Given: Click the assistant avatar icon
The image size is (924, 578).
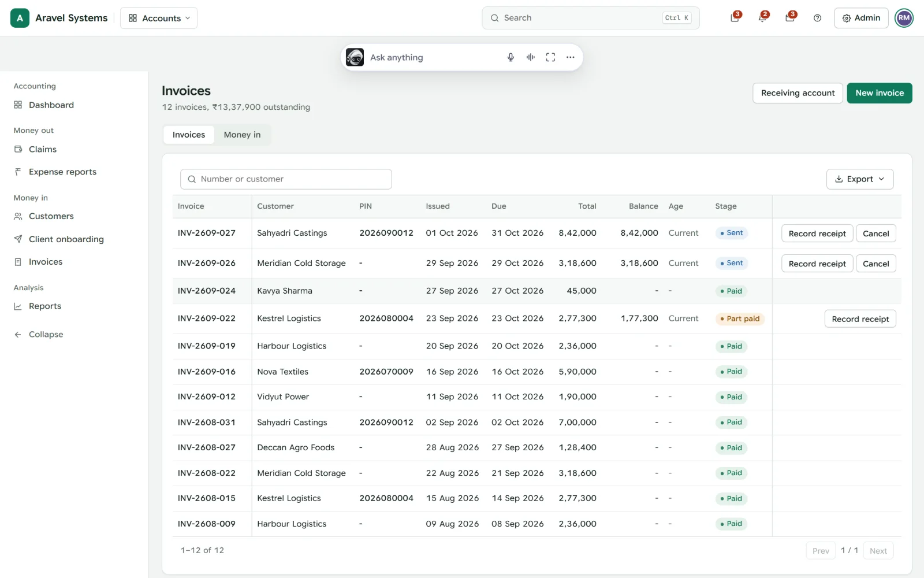Looking at the screenshot, I should pyautogui.click(x=355, y=57).
